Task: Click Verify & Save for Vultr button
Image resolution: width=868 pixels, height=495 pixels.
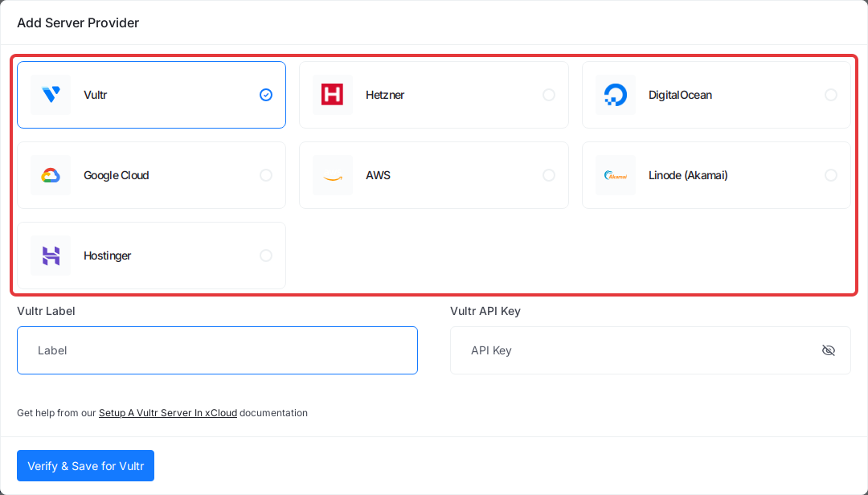Action: (x=85, y=465)
